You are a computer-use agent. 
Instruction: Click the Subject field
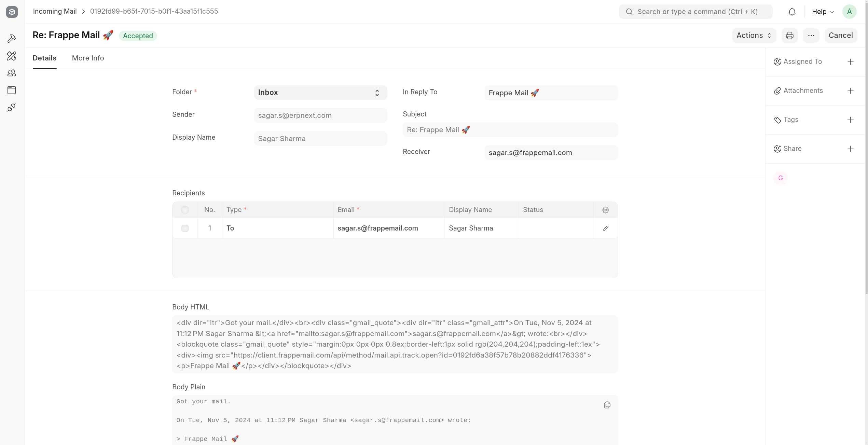pos(510,130)
